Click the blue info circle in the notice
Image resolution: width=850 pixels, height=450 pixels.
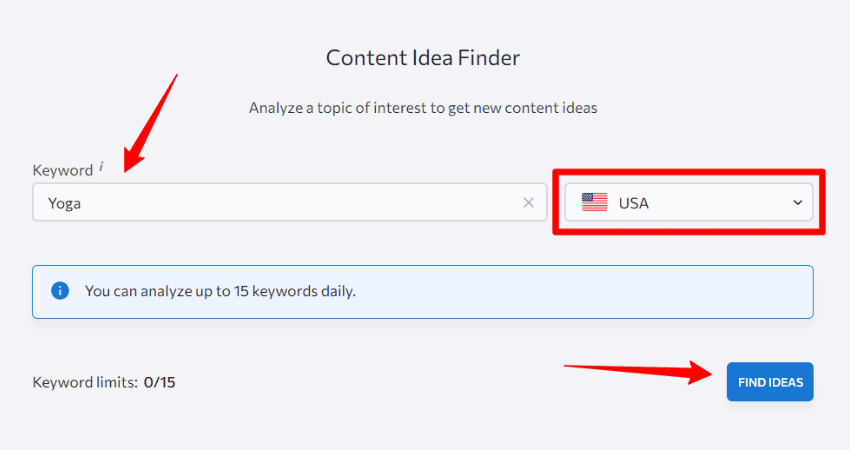coord(60,291)
